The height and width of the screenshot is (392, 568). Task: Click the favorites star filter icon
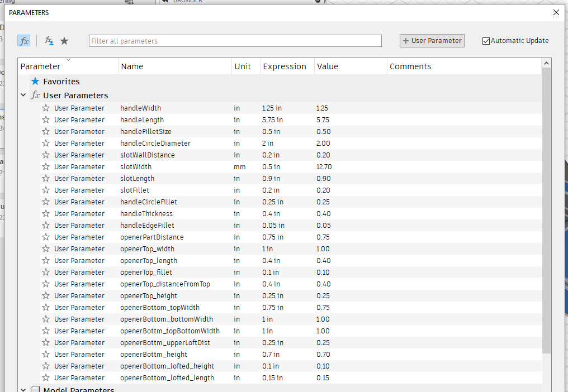click(x=64, y=40)
